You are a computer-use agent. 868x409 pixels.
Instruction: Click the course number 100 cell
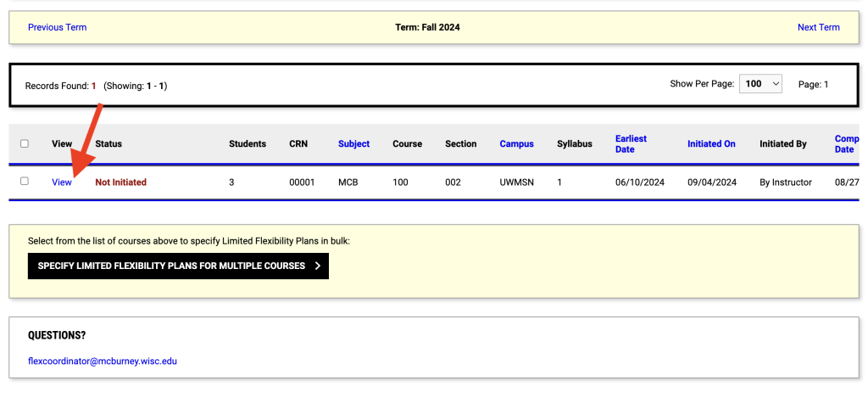pyautogui.click(x=400, y=182)
